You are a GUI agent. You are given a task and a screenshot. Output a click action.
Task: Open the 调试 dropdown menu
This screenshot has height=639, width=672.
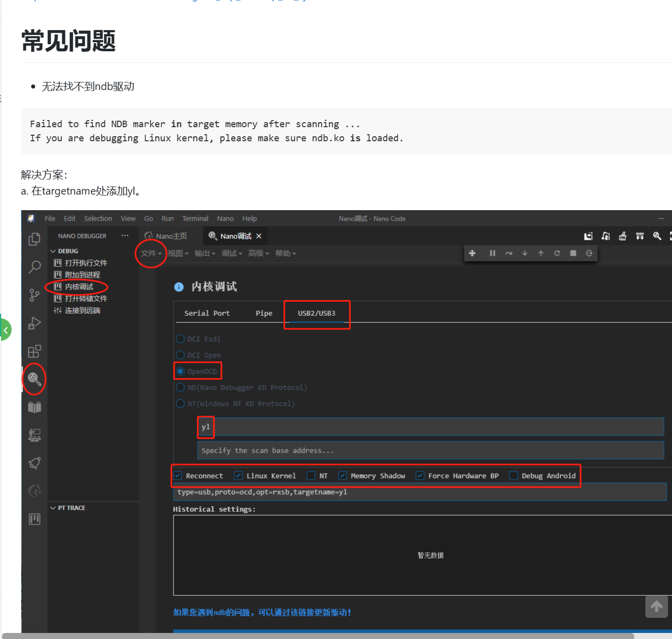(x=232, y=253)
